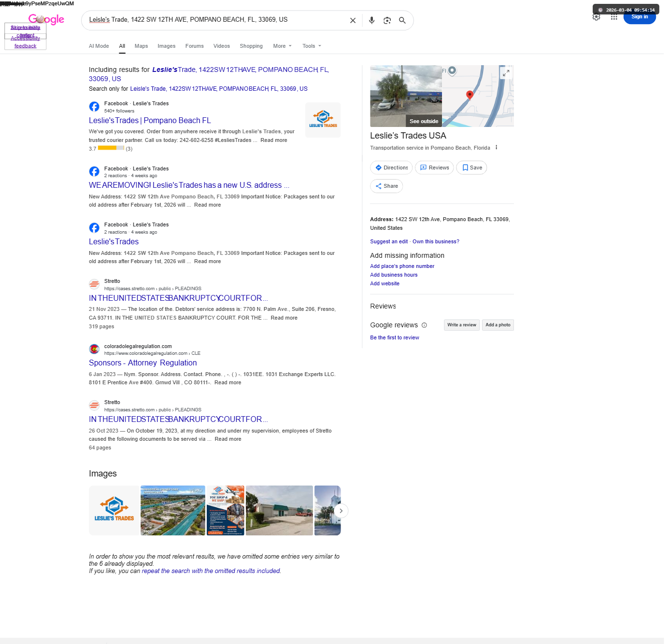Open Leslie's Trades | Pompano Beach FL result

coord(150,121)
